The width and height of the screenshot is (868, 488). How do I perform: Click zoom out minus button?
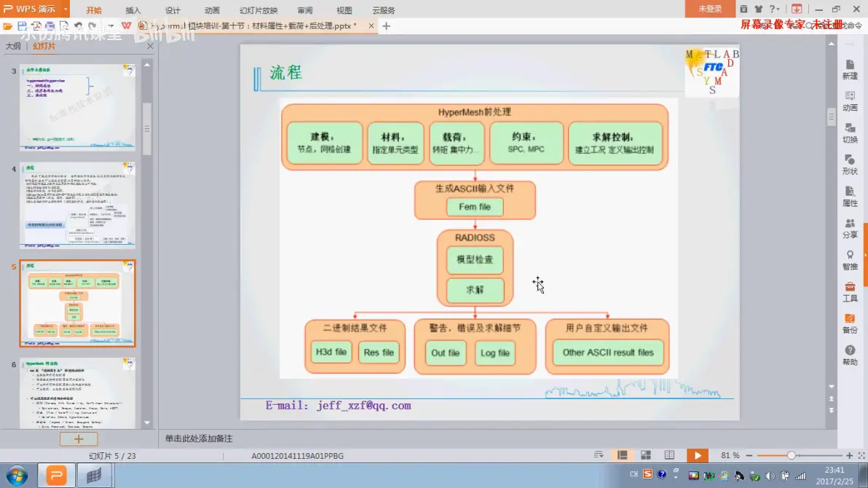tap(749, 455)
